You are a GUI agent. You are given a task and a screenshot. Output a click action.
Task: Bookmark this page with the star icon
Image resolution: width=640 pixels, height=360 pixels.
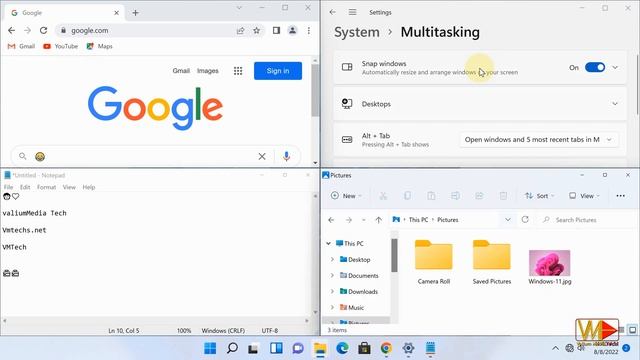pyautogui.click(x=256, y=30)
